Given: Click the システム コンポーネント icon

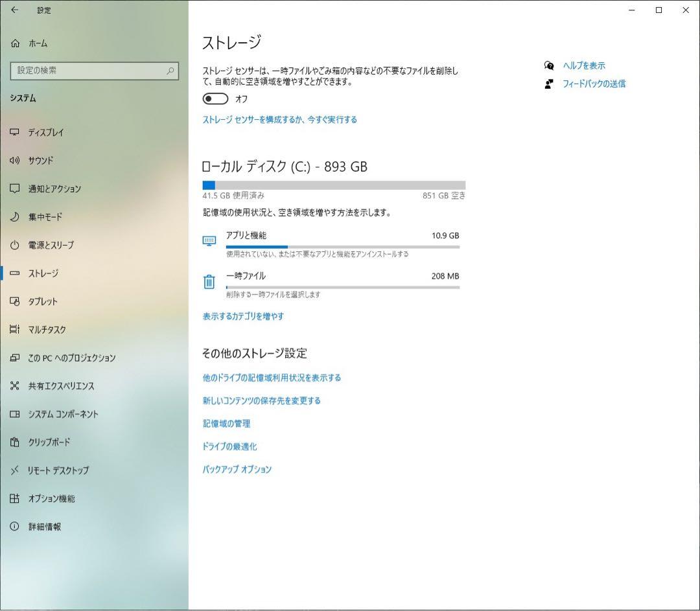Looking at the screenshot, I should click(x=15, y=414).
